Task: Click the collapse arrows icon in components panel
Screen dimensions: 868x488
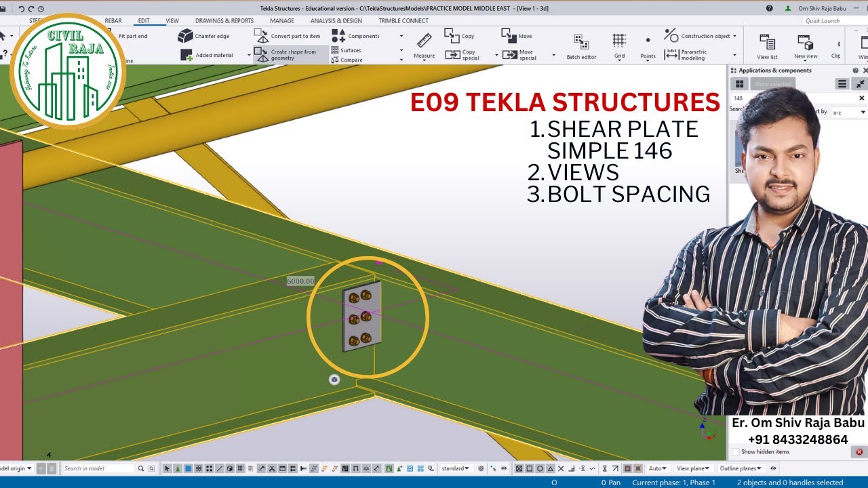Action: coord(859,83)
